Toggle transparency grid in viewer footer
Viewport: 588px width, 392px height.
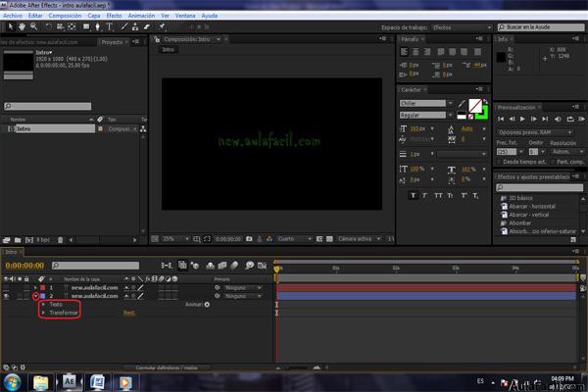tap(329, 239)
